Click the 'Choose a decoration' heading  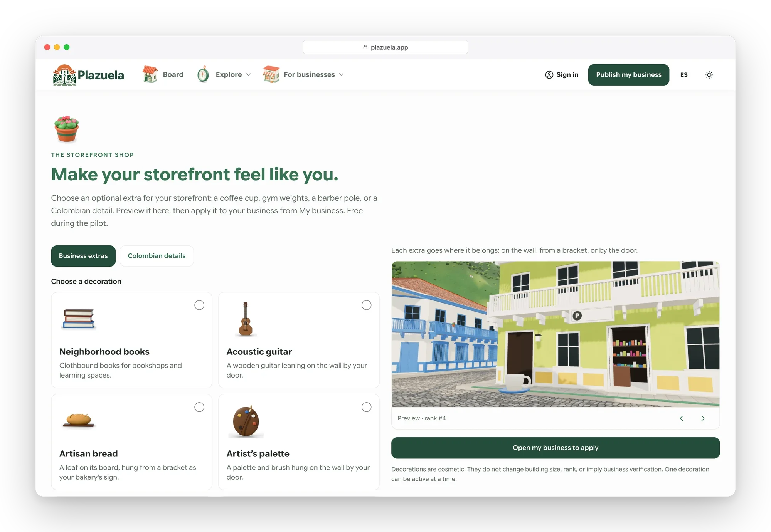[86, 281]
